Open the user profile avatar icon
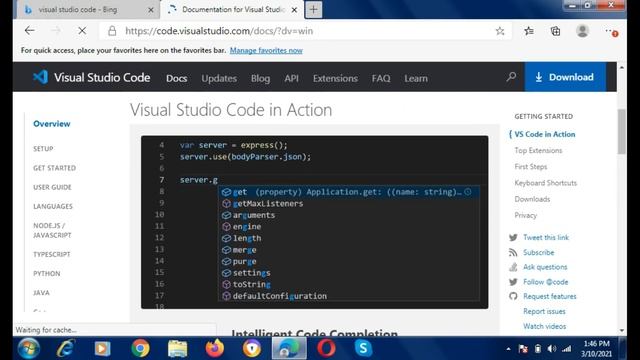The width and height of the screenshot is (640, 360). click(x=582, y=31)
